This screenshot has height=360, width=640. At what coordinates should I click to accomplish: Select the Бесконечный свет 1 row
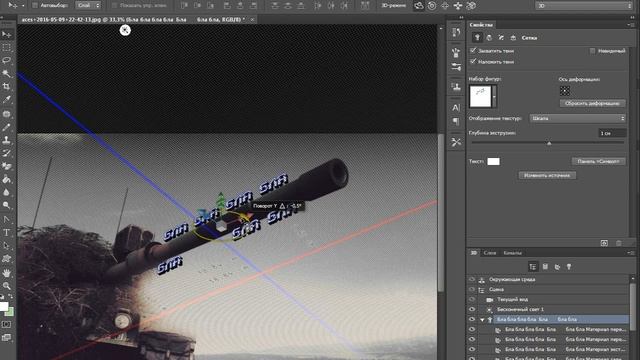[553, 309]
